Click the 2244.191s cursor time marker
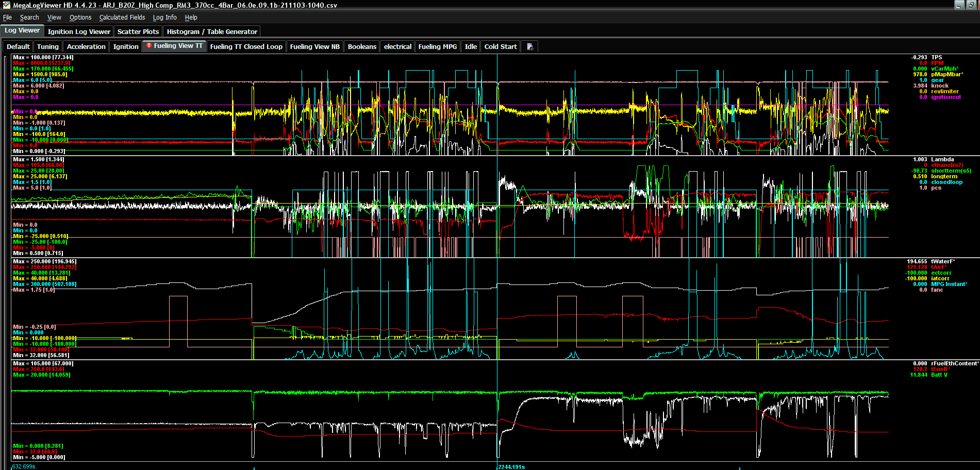This screenshot has width=980, height=470. (x=511, y=467)
